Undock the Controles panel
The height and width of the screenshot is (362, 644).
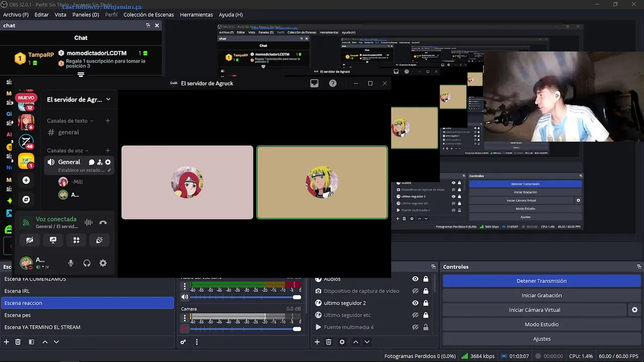coord(639,267)
